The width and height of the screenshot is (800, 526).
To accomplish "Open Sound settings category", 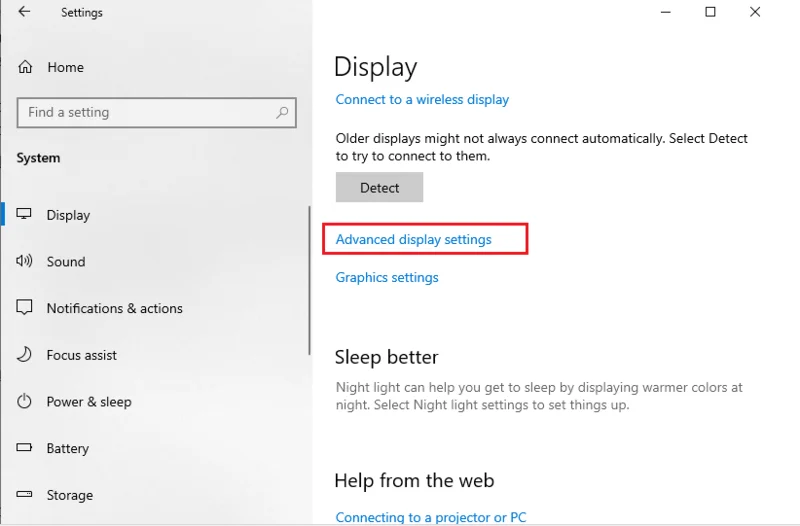I will 66,262.
